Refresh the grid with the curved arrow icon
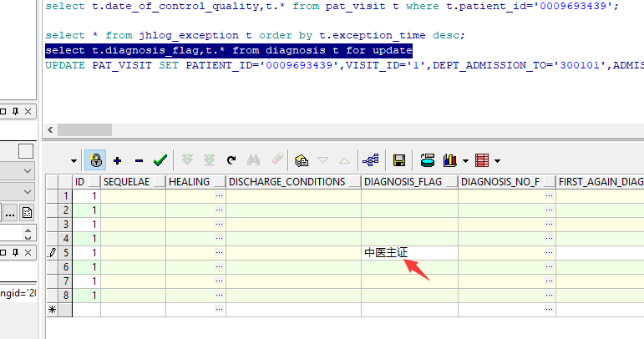This screenshot has height=339, width=644. (231, 160)
